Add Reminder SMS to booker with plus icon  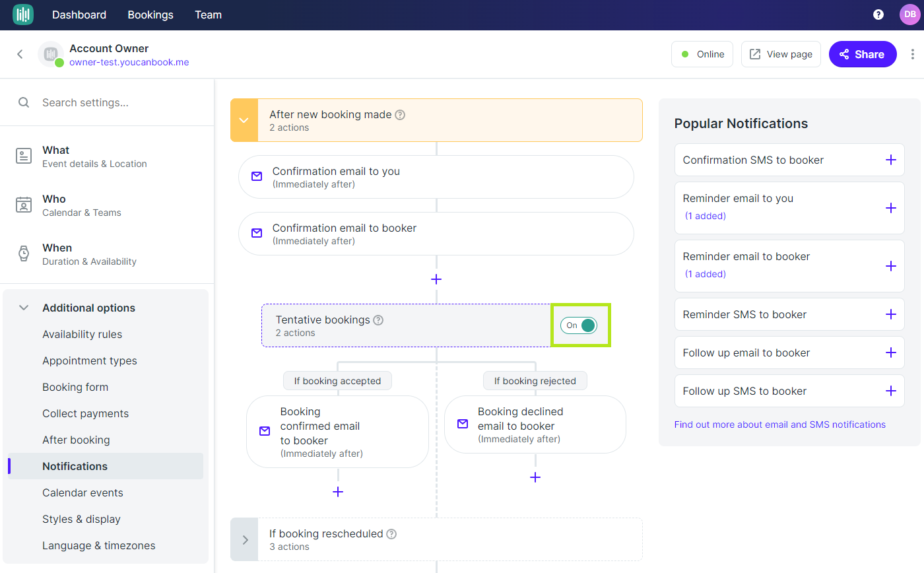click(890, 314)
